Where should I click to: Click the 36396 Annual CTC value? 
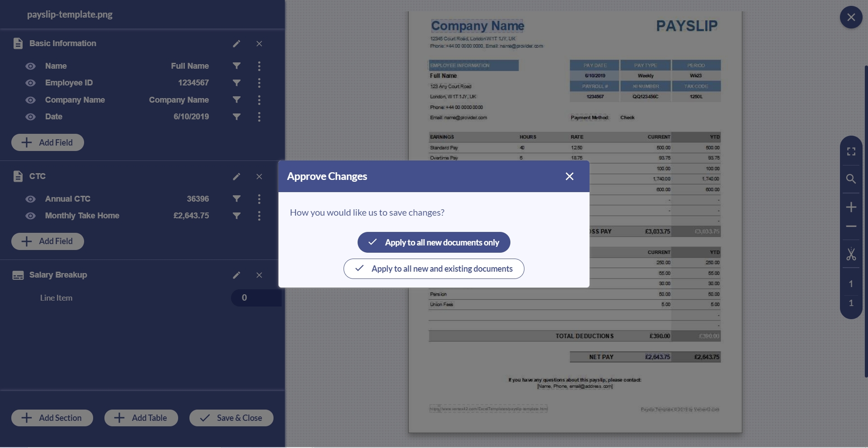[198, 199]
